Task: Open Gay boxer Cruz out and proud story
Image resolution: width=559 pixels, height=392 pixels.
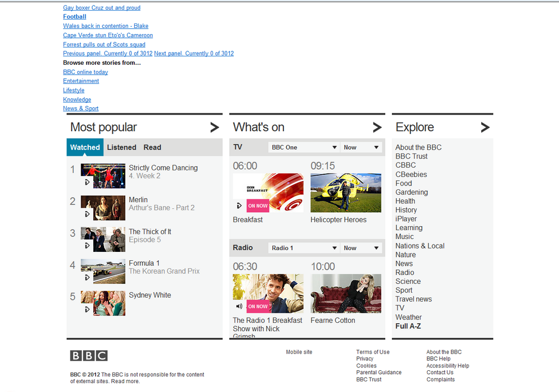Action: point(102,7)
